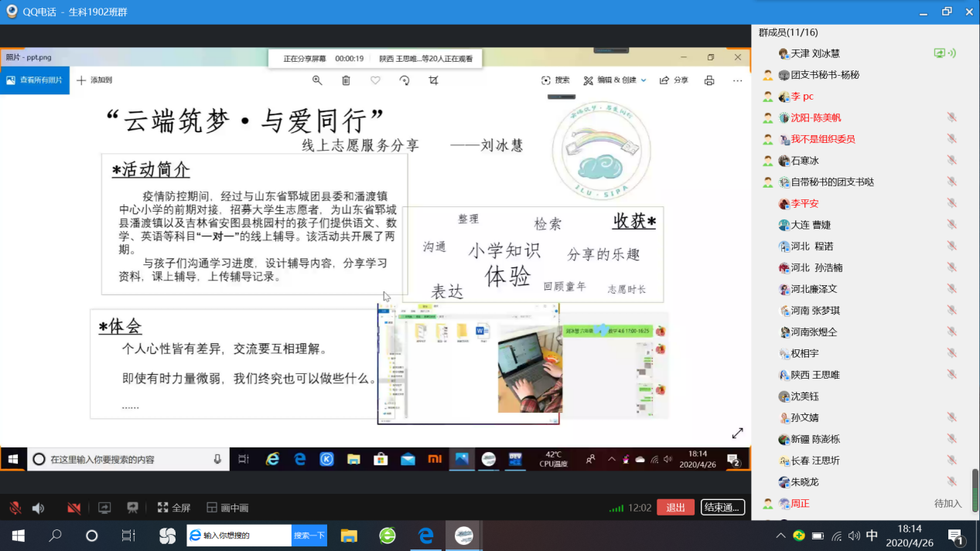Click the rotate image icon
The image size is (980, 551).
coord(405,80)
